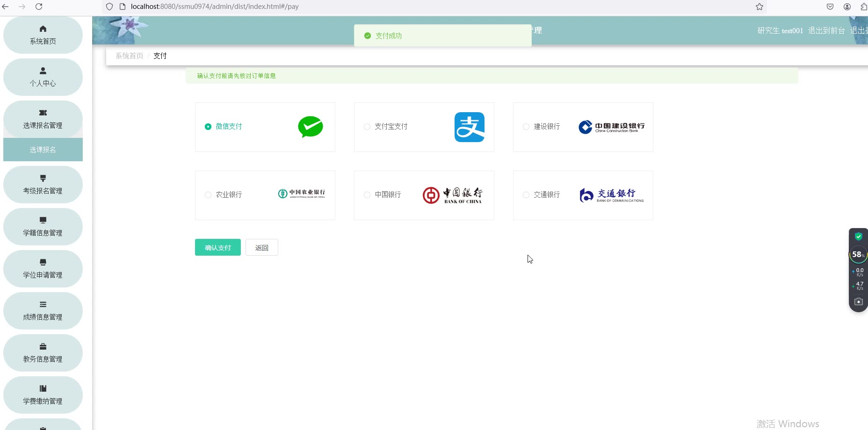This screenshot has height=430, width=868.
Task: Collapse the 选课报名管理 sidebar menu
Action: point(43,119)
